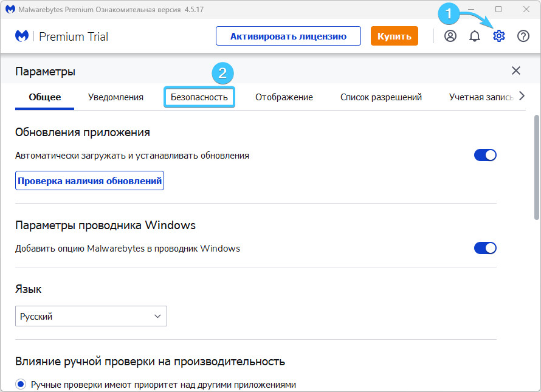Click the Параметры проводника Windows heading
Viewport: 541px width, 392px height.
[105, 225]
